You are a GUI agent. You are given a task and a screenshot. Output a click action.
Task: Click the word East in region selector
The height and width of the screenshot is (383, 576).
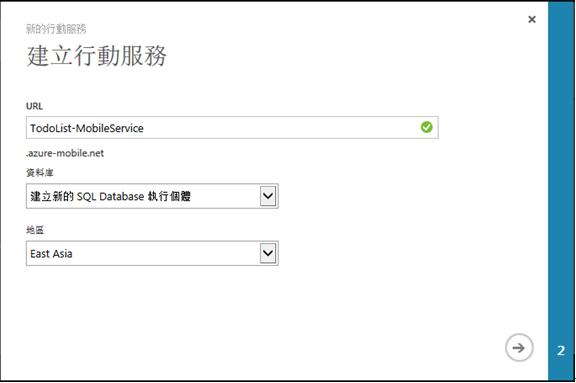pos(40,254)
